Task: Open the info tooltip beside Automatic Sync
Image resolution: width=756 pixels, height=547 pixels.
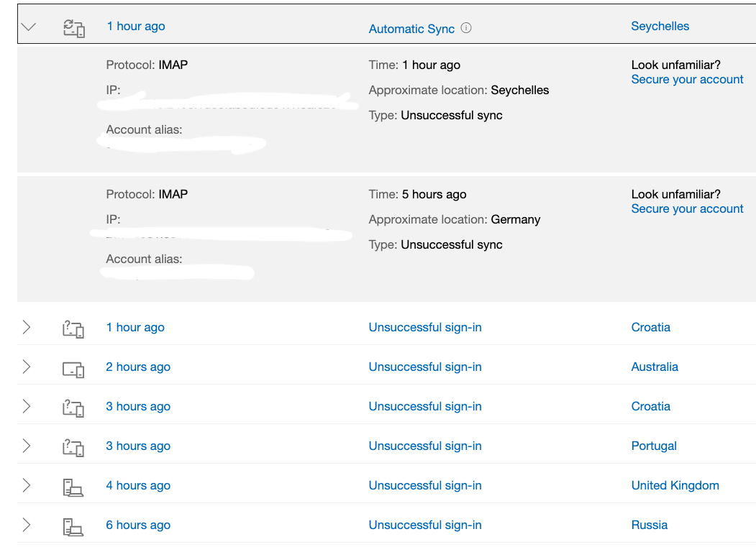Action: point(465,29)
